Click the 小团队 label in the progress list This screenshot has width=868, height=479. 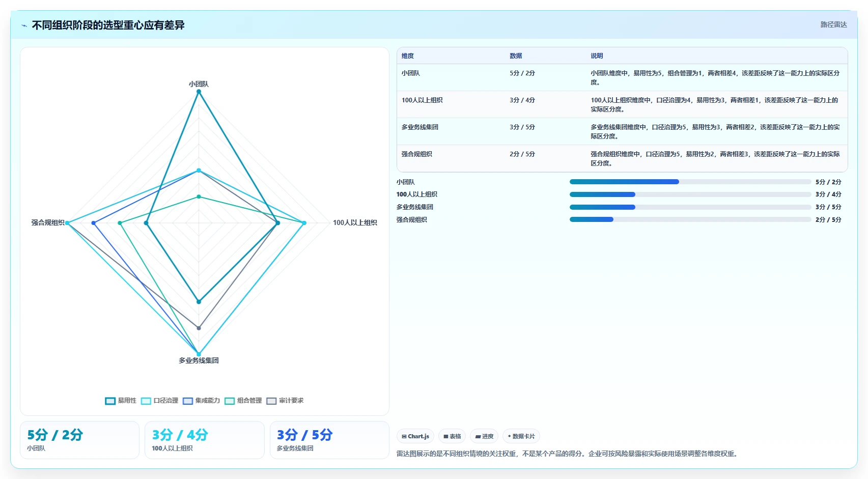click(406, 182)
